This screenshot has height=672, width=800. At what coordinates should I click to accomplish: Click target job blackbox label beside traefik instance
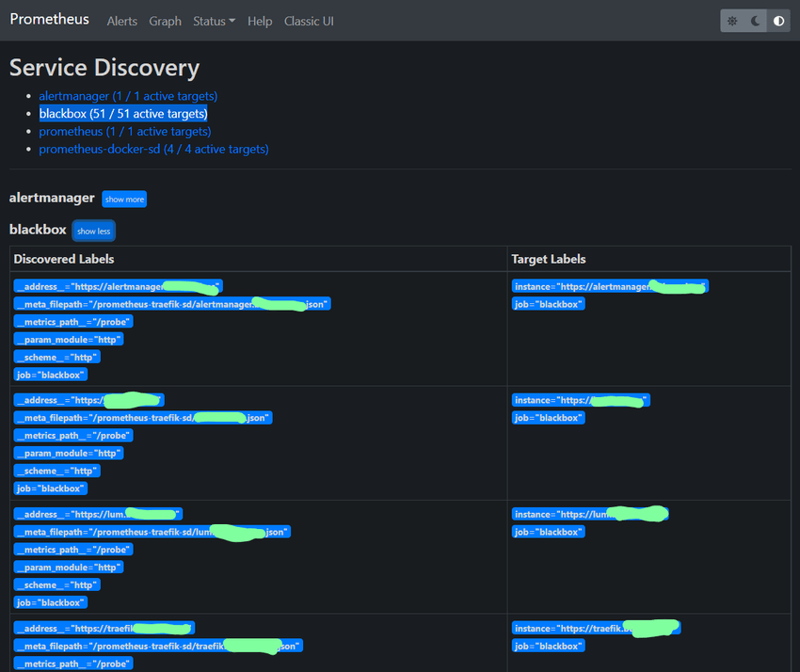point(549,646)
